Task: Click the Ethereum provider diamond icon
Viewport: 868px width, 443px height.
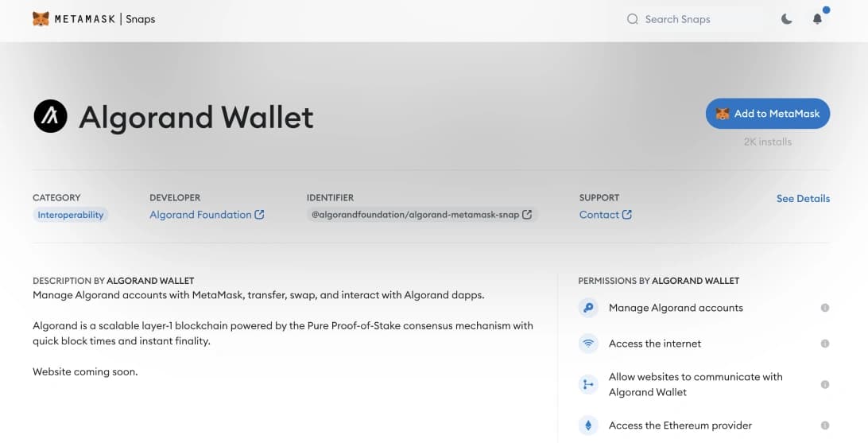Action: click(588, 426)
